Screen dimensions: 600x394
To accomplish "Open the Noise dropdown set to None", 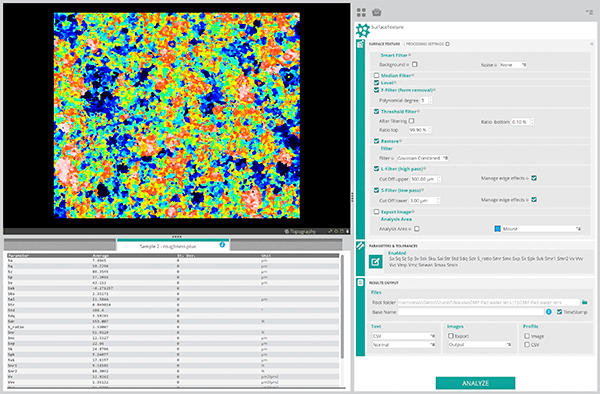I will click(513, 65).
